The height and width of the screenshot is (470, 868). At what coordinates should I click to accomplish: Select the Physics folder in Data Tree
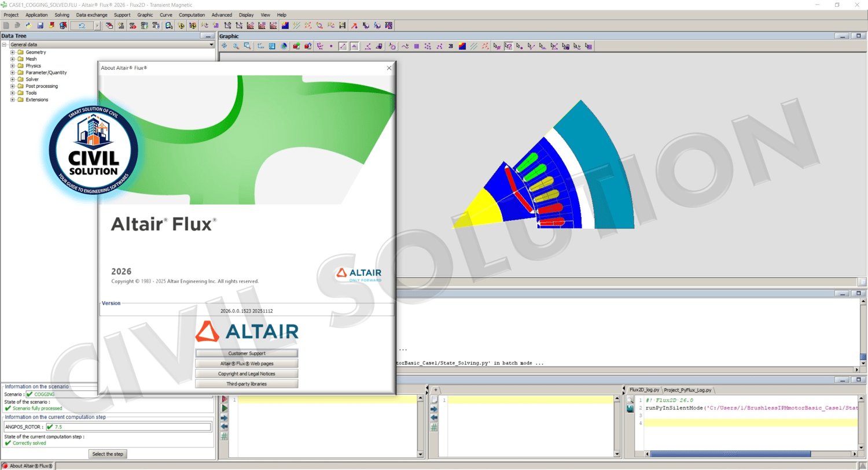(x=33, y=66)
